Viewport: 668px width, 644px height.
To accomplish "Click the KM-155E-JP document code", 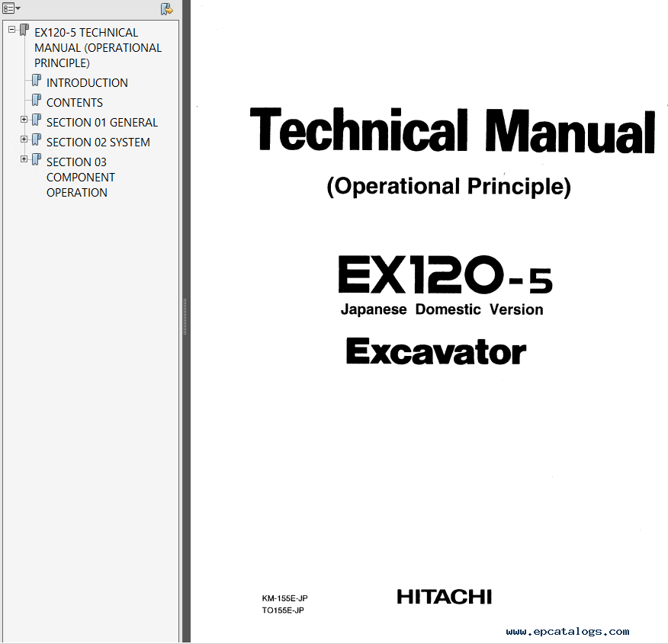I will point(285,598).
